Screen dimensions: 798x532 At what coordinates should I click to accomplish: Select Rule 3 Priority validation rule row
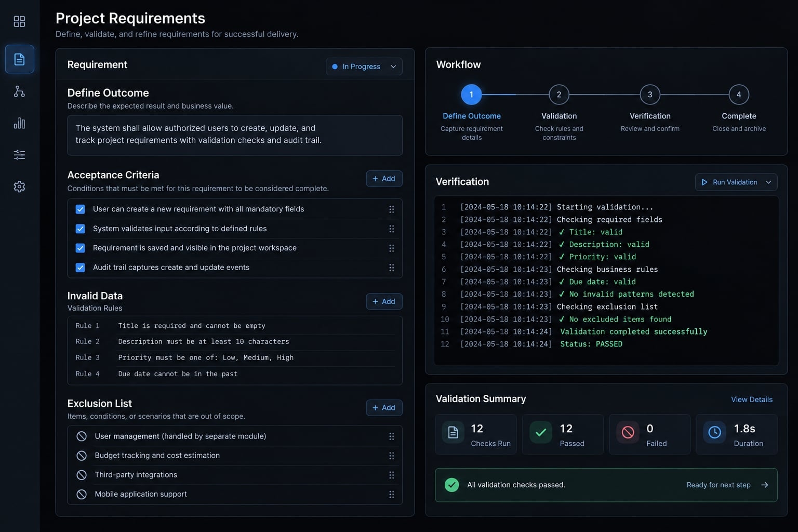pyautogui.click(x=235, y=358)
